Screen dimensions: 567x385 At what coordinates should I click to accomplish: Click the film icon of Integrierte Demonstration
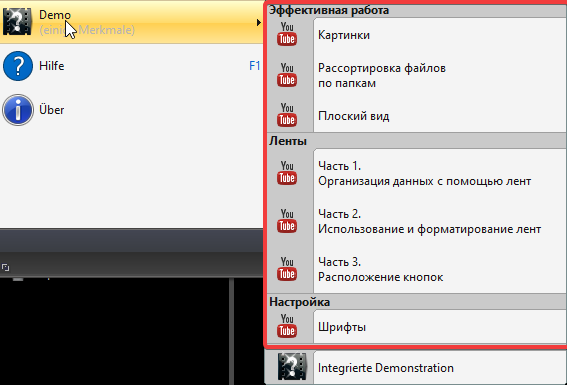(x=292, y=367)
